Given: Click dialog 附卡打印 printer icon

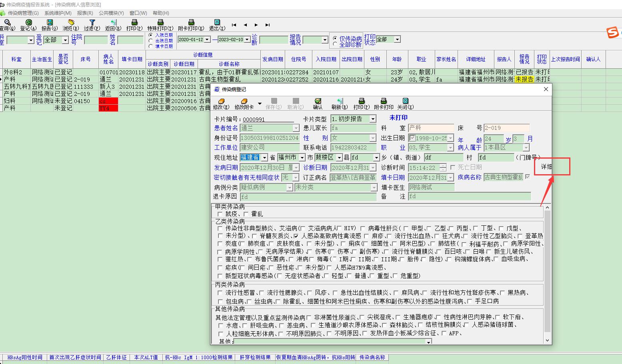Looking at the screenshot, I should coord(384,101).
